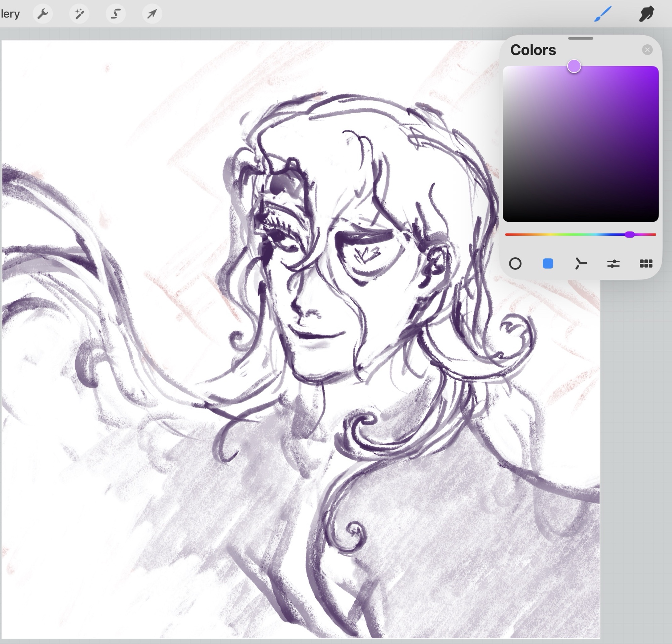Viewport: 672px width, 644px height.
Task: Select the Transform arrow tool
Action: (x=152, y=14)
